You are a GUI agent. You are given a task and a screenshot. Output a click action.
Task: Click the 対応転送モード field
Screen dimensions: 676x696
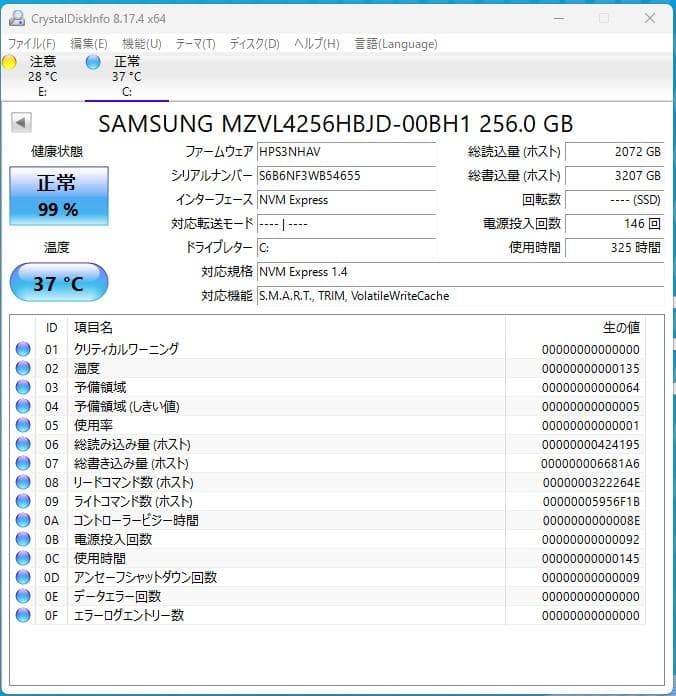click(346, 224)
